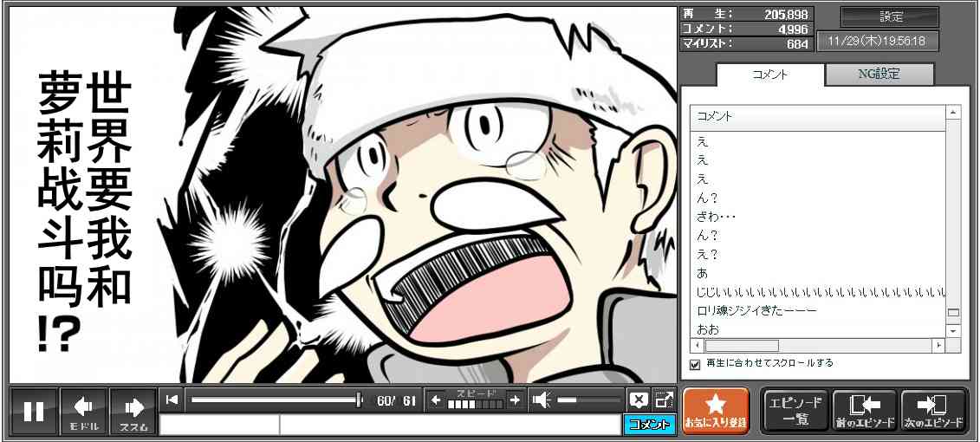Screen dimensions: 980x442
Task: Jump to the start with the rewind icon
Action: [x=172, y=400]
